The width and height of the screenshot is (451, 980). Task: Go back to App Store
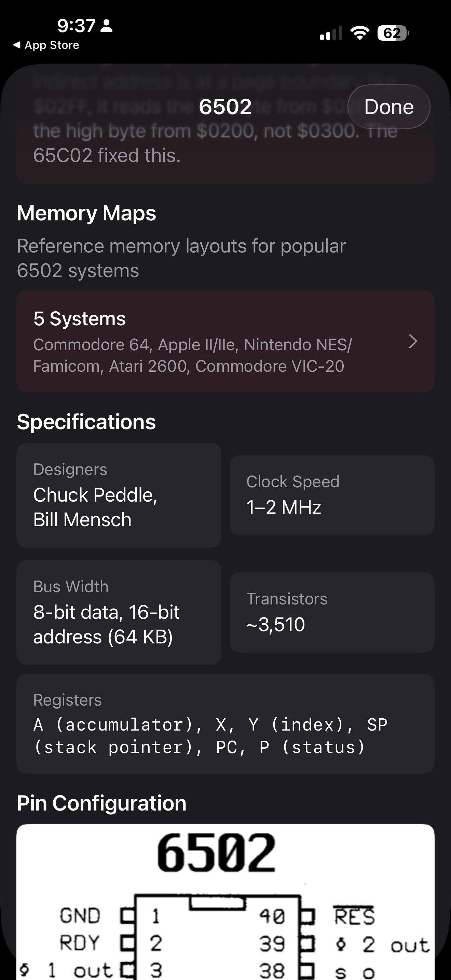51,45
